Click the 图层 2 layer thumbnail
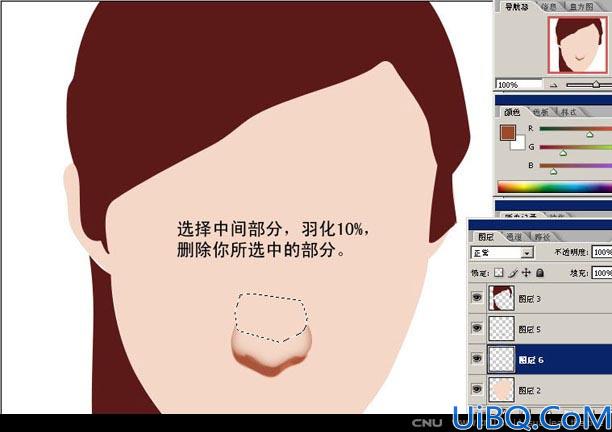The width and height of the screenshot is (612, 432). point(501,389)
